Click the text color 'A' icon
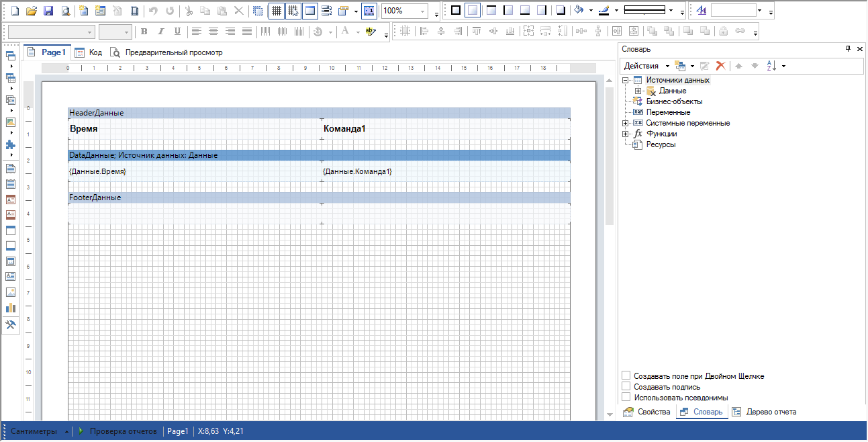 pos(345,32)
